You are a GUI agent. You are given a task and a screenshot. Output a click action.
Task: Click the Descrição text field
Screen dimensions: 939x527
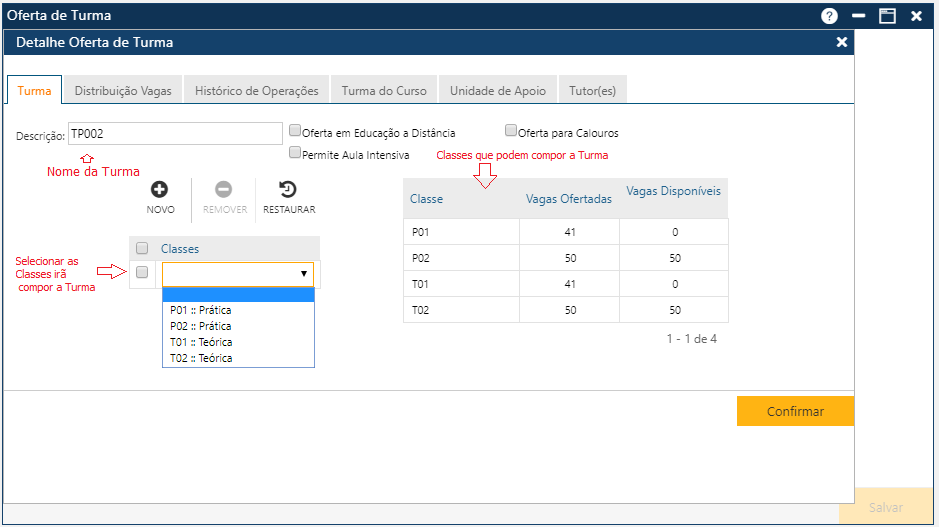point(175,134)
